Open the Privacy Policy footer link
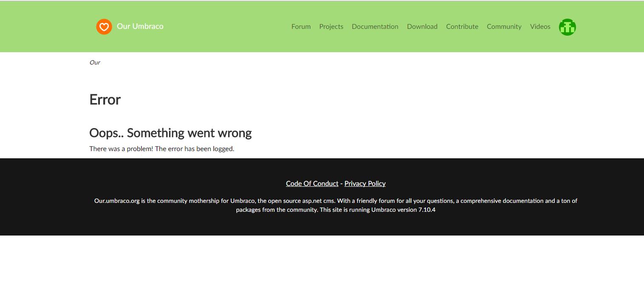This screenshot has height=289, width=644. 365,183
